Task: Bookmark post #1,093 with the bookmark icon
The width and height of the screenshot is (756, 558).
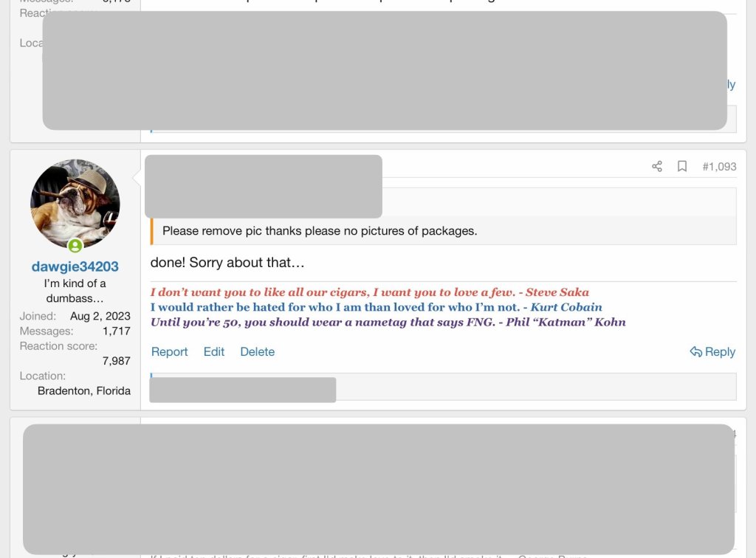Action: [x=682, y=167]
